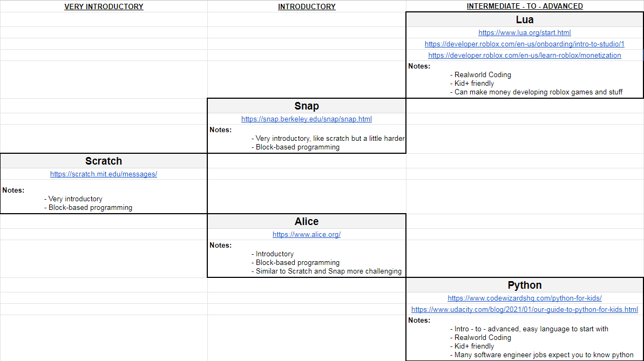Open the lua.org start page link
Viewport: 644px width, 361px height.
coord(524,33)
